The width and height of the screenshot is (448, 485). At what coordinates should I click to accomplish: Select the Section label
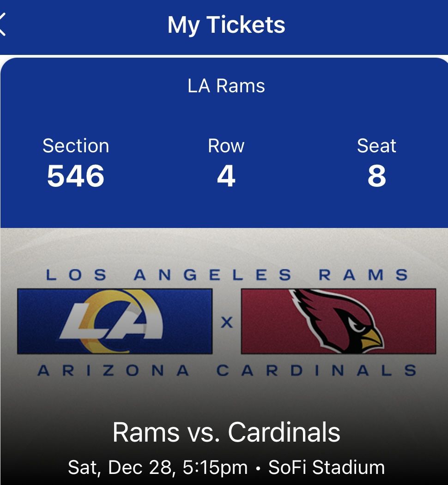(x=76, y=146)
